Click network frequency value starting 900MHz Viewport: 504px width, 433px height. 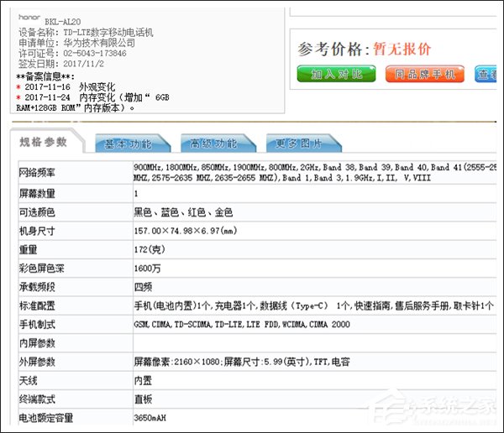315,173
